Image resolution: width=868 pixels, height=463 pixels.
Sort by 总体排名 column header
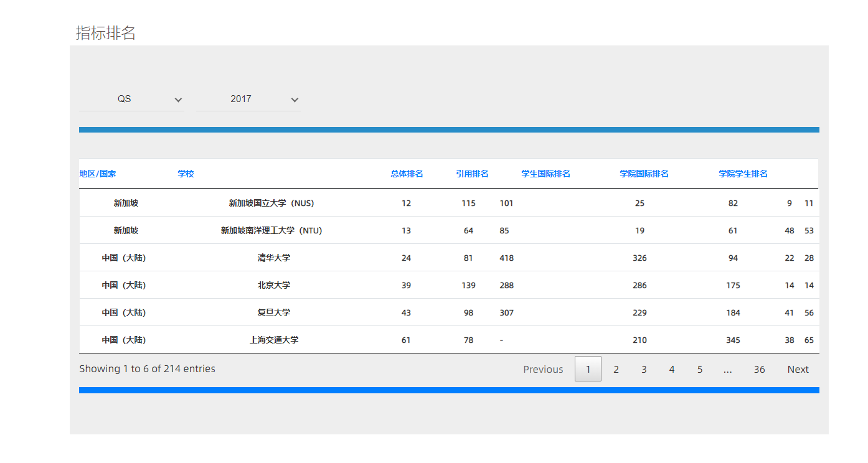407,174
